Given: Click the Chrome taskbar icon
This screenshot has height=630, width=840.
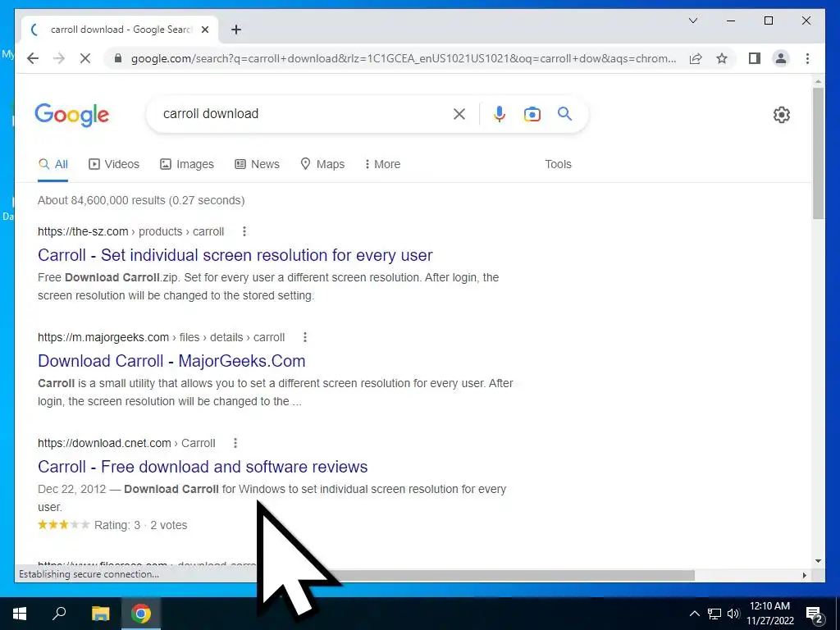Looking at the screenshot, I should click(141, 614).
